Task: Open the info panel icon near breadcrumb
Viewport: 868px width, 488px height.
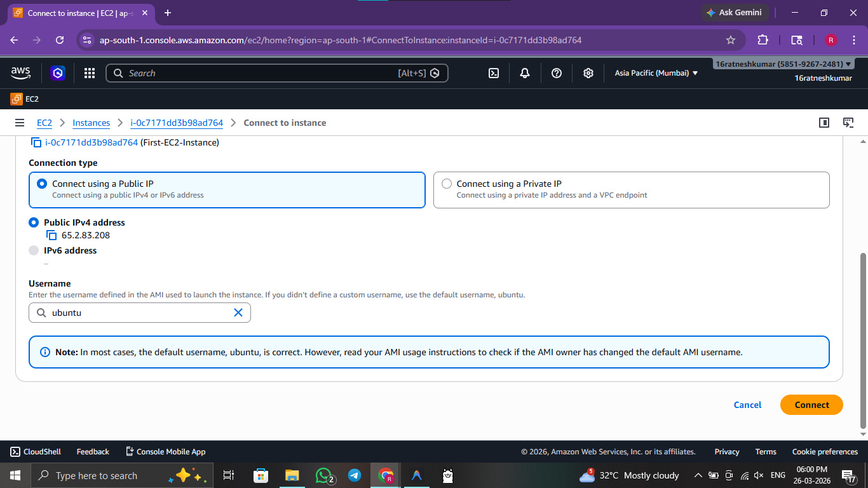Action: point(824,123)
